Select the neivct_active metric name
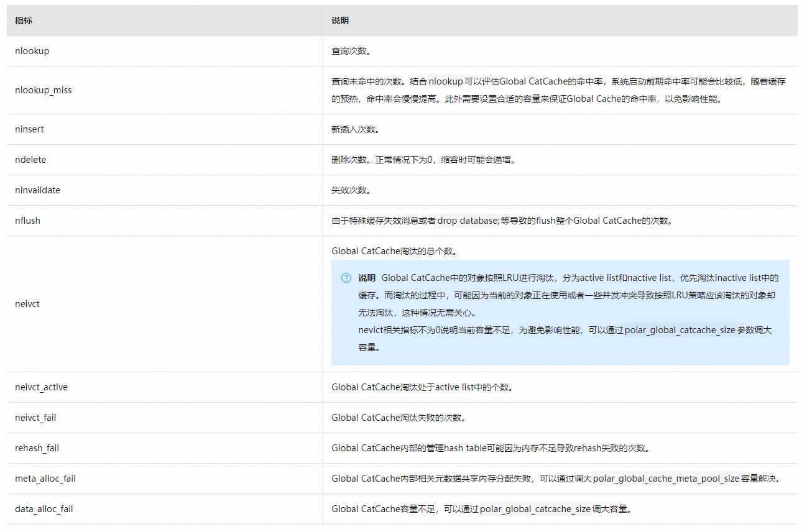The width and height of the screenshot is (807, 532). point(41,387)
